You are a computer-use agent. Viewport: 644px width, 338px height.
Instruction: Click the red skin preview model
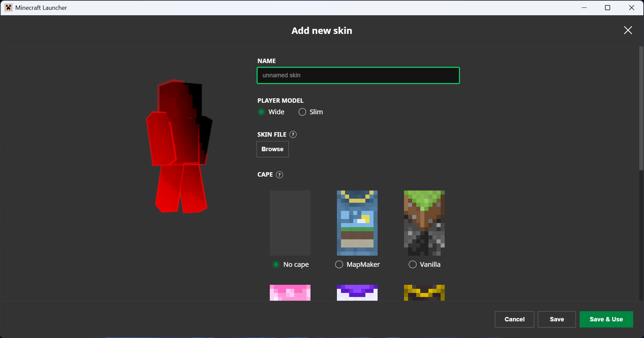180,146
